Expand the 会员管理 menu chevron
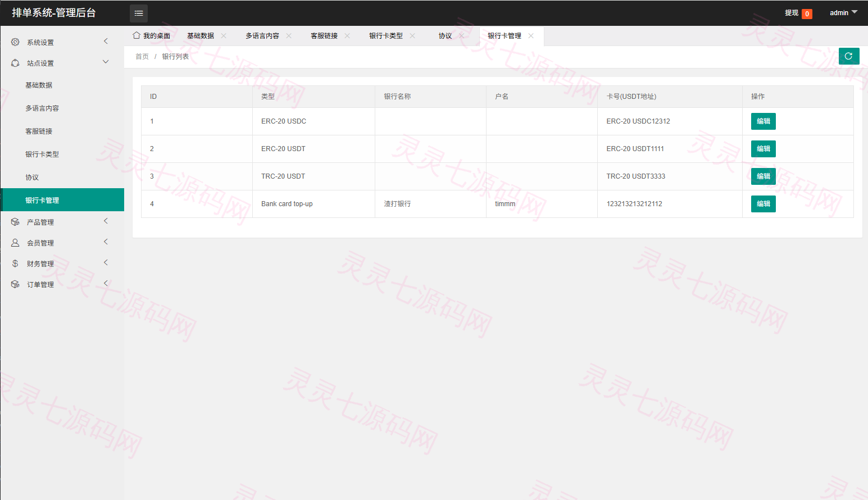 tap(106, 242)
